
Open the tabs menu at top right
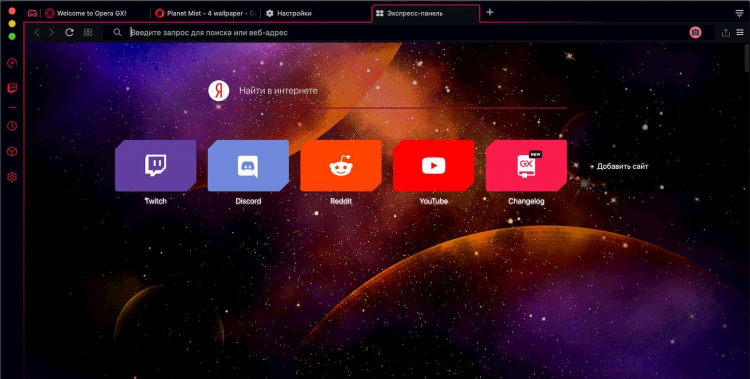(x=739, y=13)
